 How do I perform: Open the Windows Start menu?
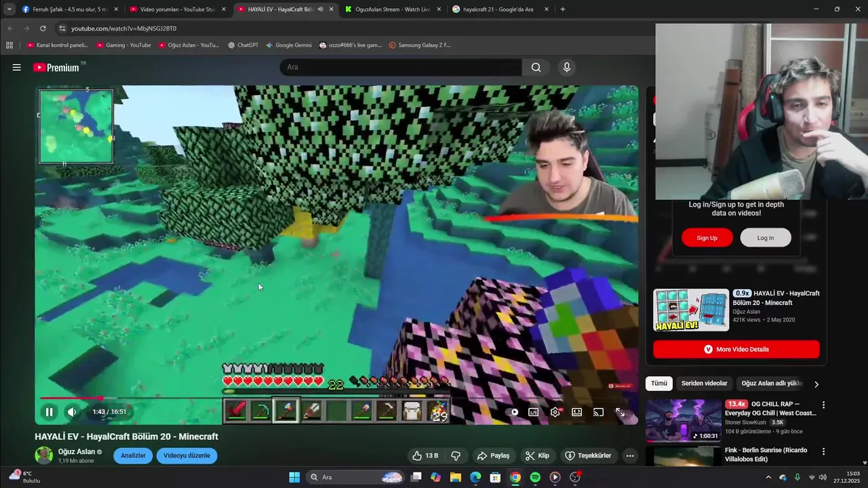(x=294, y=477)
